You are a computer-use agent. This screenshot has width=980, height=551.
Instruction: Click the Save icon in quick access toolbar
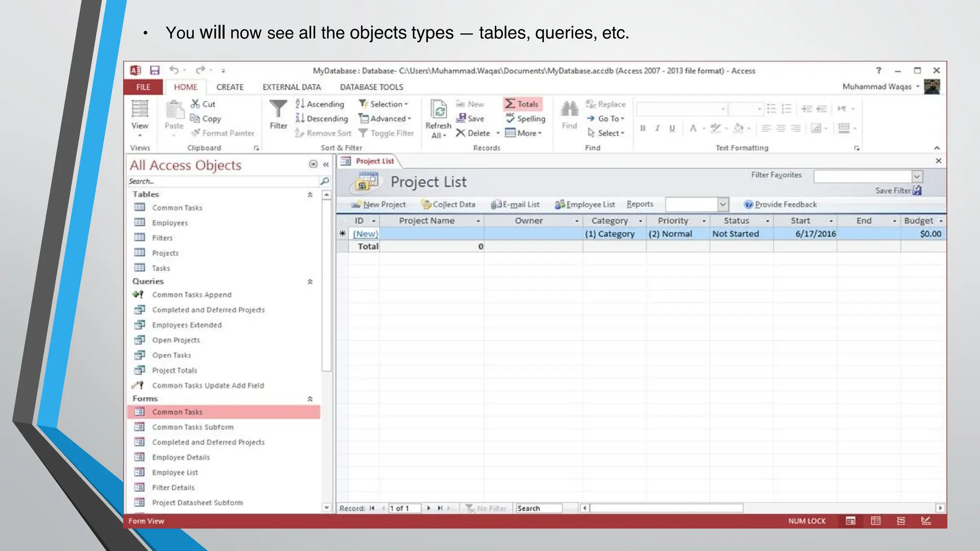pyautogui.click(x=155, y=70)
